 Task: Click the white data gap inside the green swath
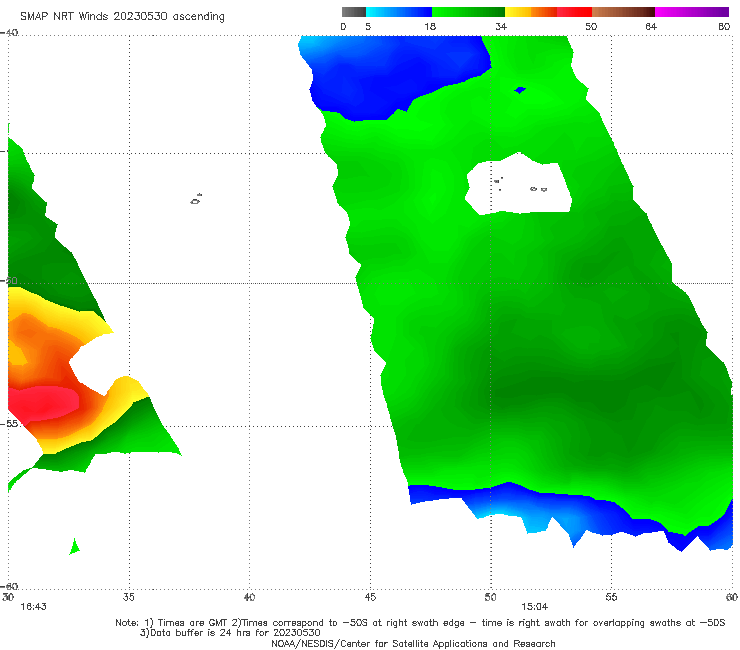click(519, 184)
